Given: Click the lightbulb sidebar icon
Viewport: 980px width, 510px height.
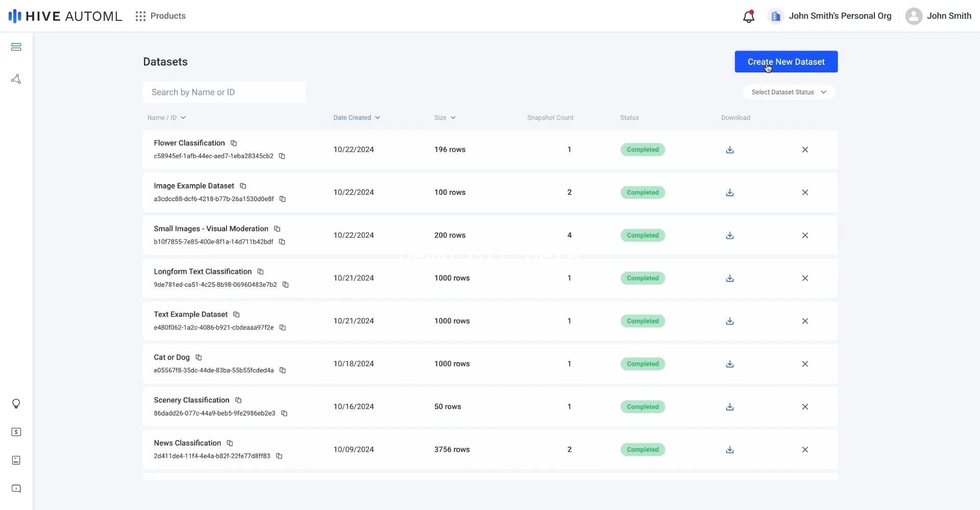Looking at the screenshot, I should pyautogui.click(x=16, y=404).
